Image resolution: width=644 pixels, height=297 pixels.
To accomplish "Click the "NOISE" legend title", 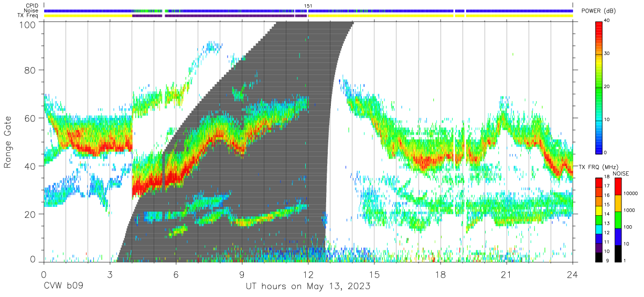I will tap(622, 173).
